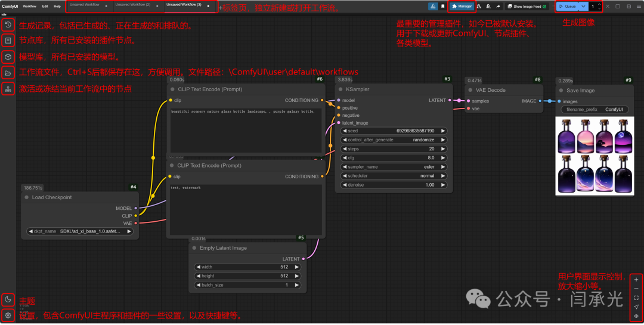644x325 pixels.
Task: Increase batch_size with its right arrow
Action: (x=296, y=285)
